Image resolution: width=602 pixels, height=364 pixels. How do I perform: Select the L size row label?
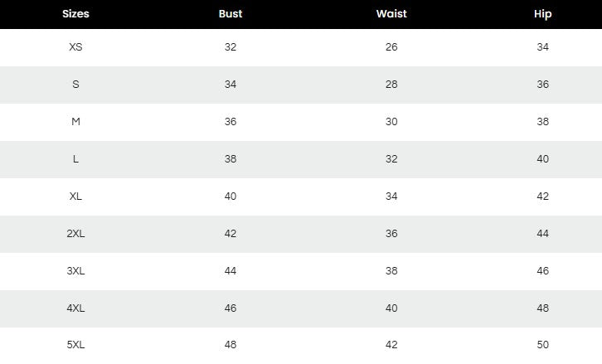click(75, 159)
